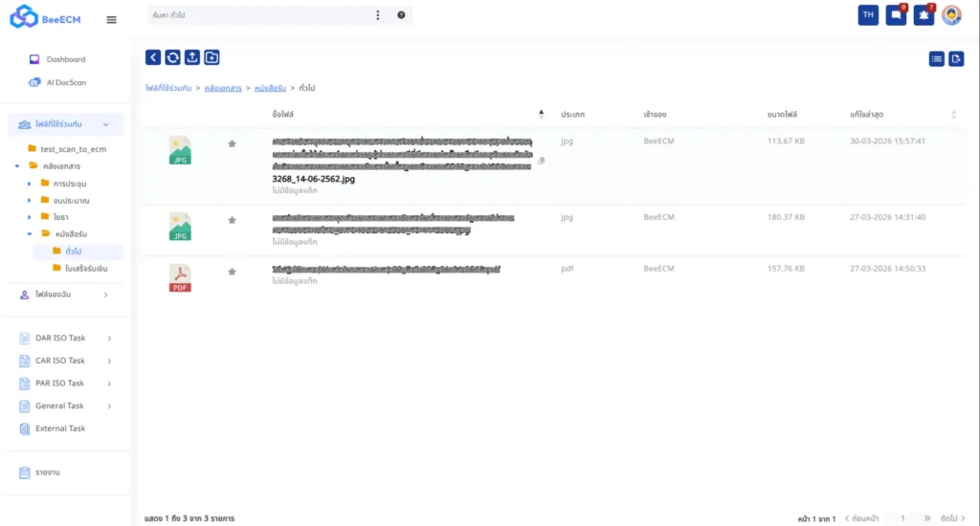The width and height of the screenshot is (980, 526).
Task: Open Dashboard from the sidebar
Action: [65, 59]
